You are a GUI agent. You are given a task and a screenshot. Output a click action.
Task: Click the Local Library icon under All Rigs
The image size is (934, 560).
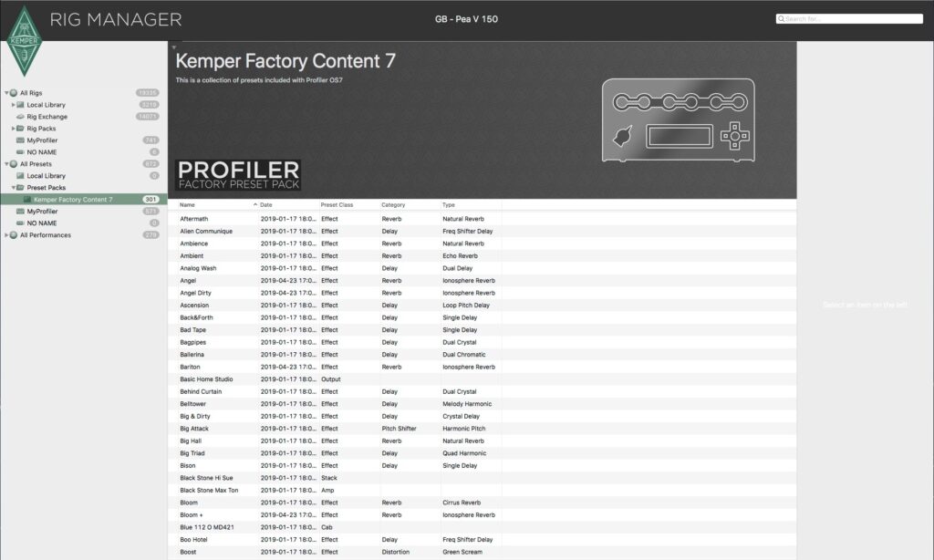pos(20,105)
